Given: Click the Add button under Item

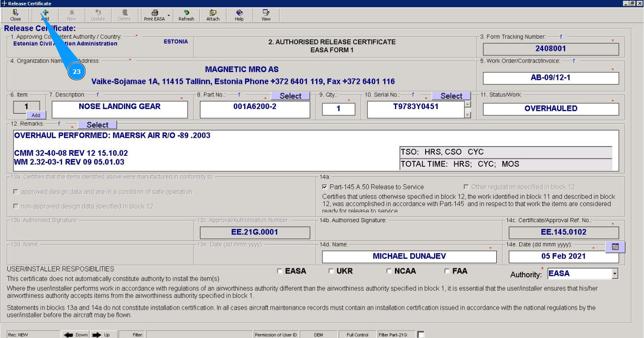Looking at the screenshot, I should (x=36, y=115).
